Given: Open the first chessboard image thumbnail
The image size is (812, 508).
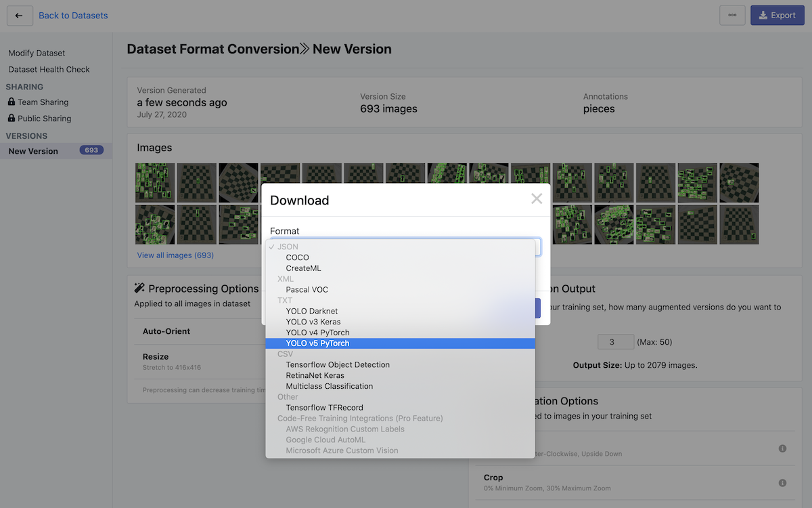Looking at the screenshot, I should 154,182.
